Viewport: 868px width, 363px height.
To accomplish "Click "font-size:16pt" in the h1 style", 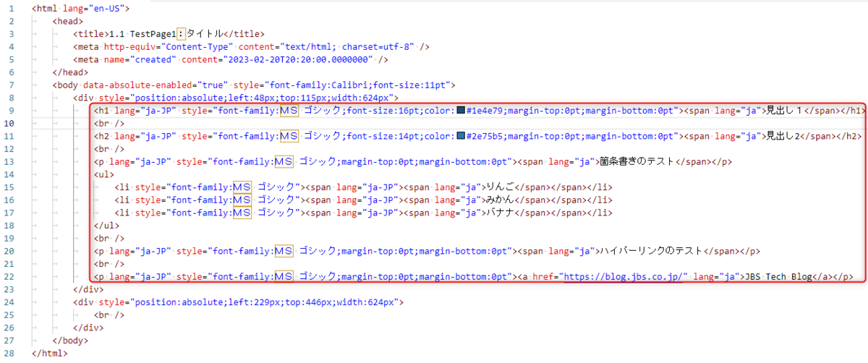I will (x=383, y=111).
